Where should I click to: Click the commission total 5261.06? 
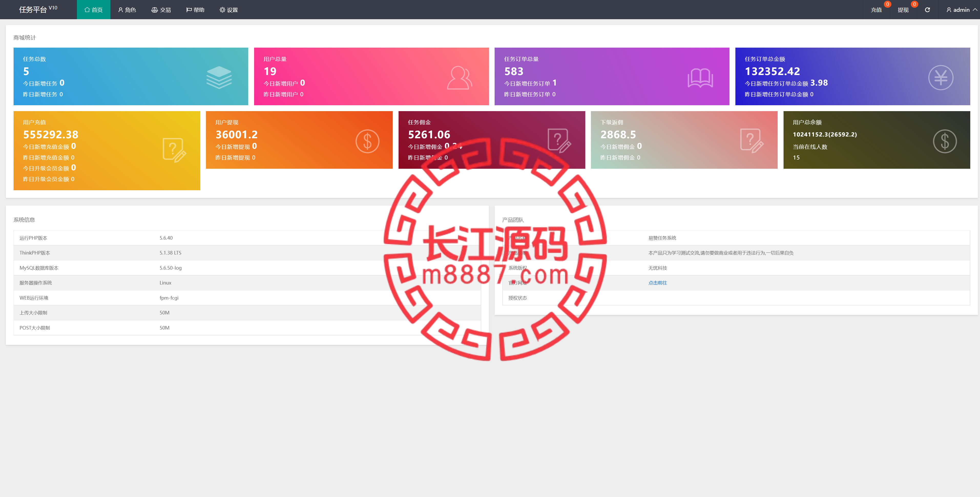[x=429, y=134]
